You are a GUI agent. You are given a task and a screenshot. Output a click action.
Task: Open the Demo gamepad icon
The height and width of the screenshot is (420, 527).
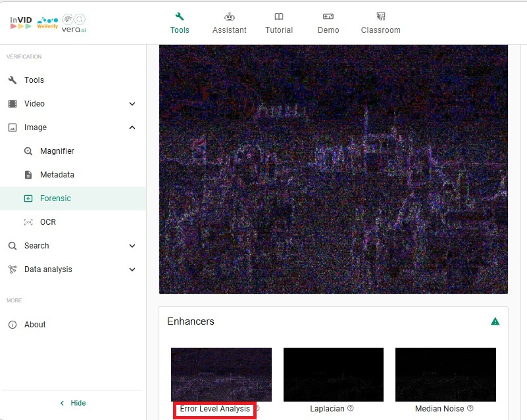pyautogui.click(x=328, y=16)
